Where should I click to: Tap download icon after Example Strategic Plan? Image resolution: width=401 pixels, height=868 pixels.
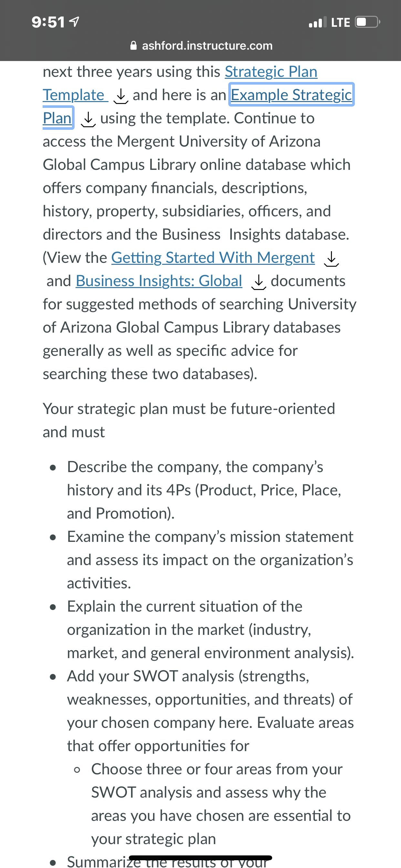coord(88,119)
